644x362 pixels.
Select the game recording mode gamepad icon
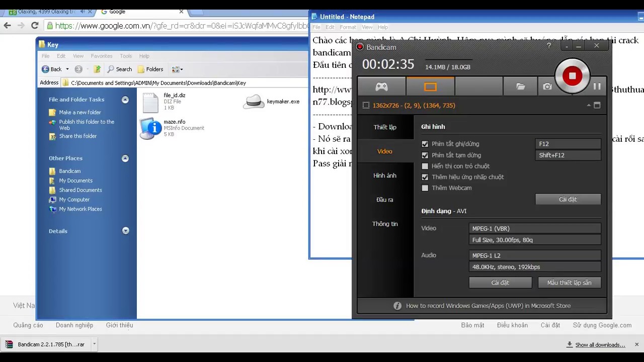tap(381, 86)
